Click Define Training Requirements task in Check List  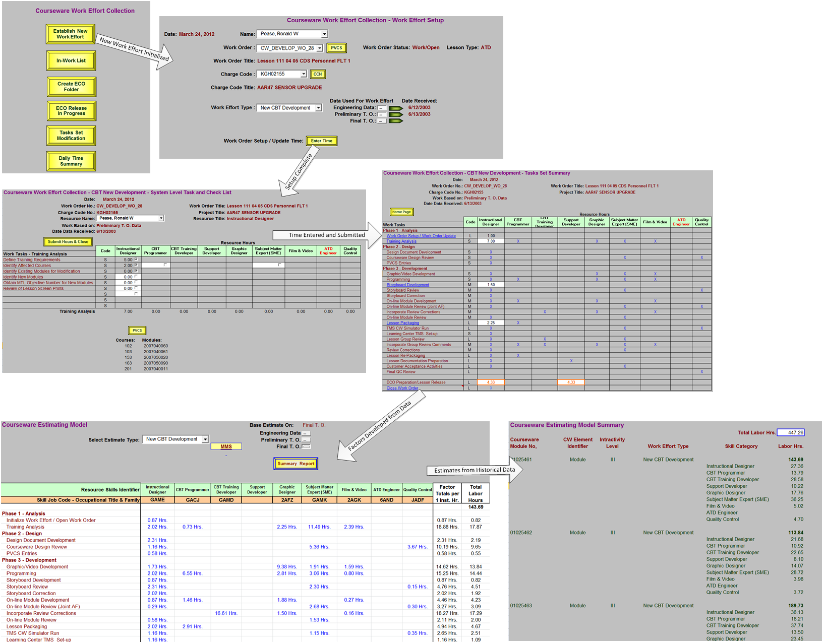tap(32, 260)
